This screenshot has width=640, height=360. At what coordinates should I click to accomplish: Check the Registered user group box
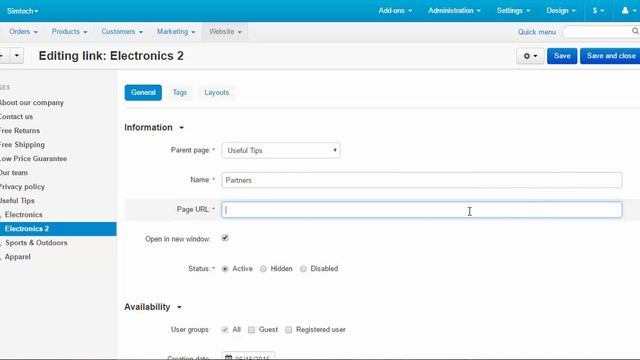pyautogui.click(x=289, y=330)
